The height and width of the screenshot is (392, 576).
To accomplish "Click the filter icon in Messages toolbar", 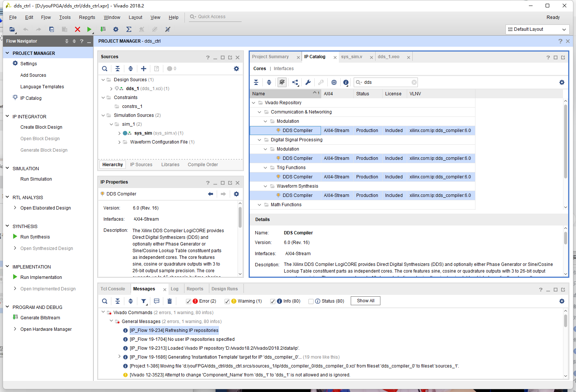I will pyautogui.click(x=144, y=301).
